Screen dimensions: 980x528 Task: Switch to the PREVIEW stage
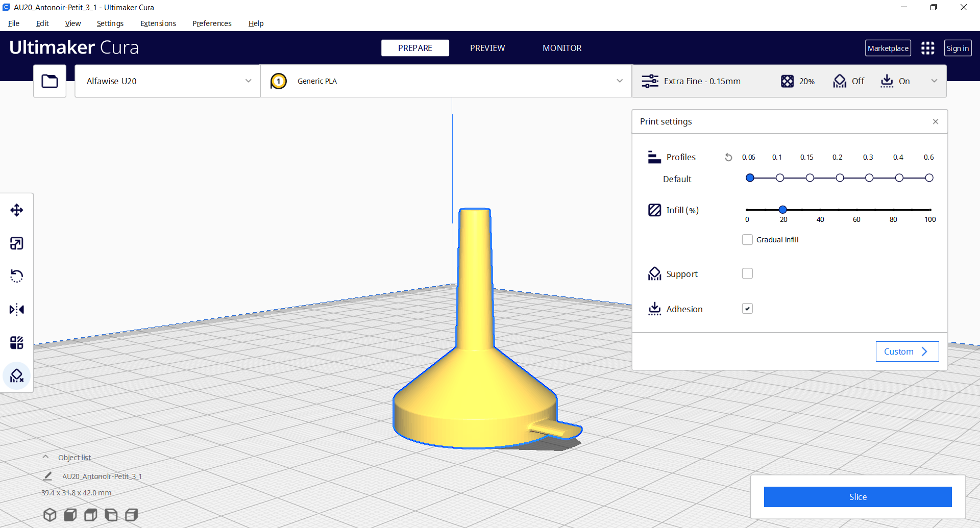(487, 48)
